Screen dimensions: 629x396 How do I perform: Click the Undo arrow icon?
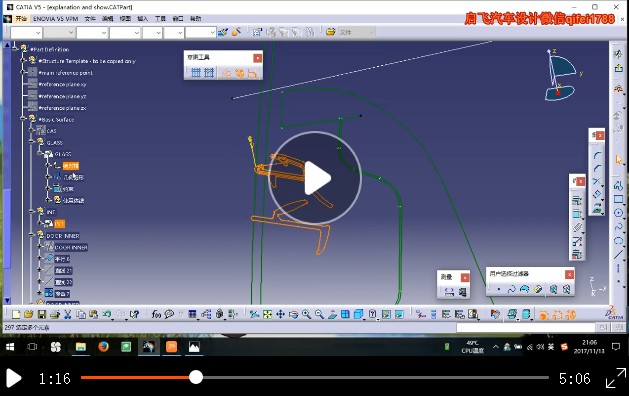point(106,315)
